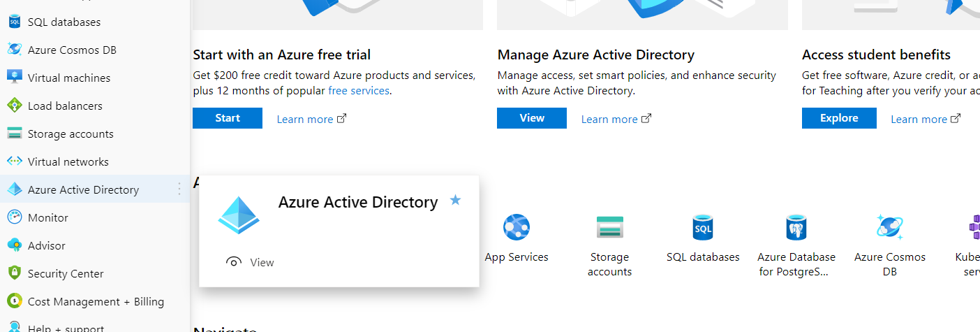Viewport: 980px width, 332px height.
Task: Click Azure Active Directory sidebar icon
Action: tap(15, 189)
